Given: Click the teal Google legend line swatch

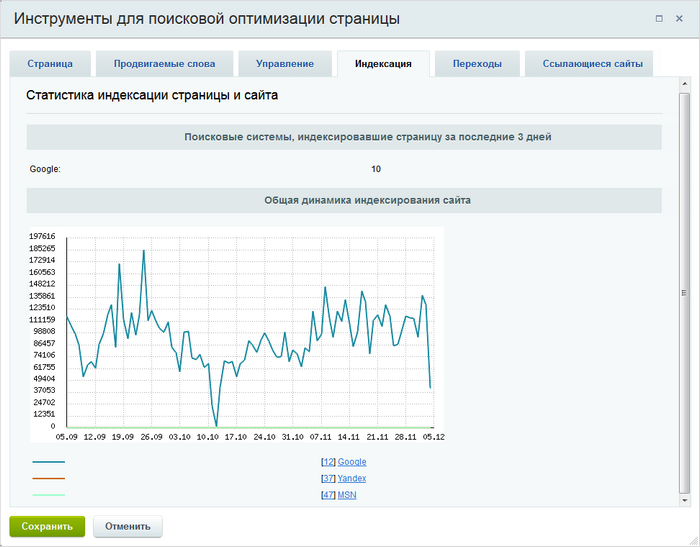Looking at the screenshot, I should coord(49,462).
